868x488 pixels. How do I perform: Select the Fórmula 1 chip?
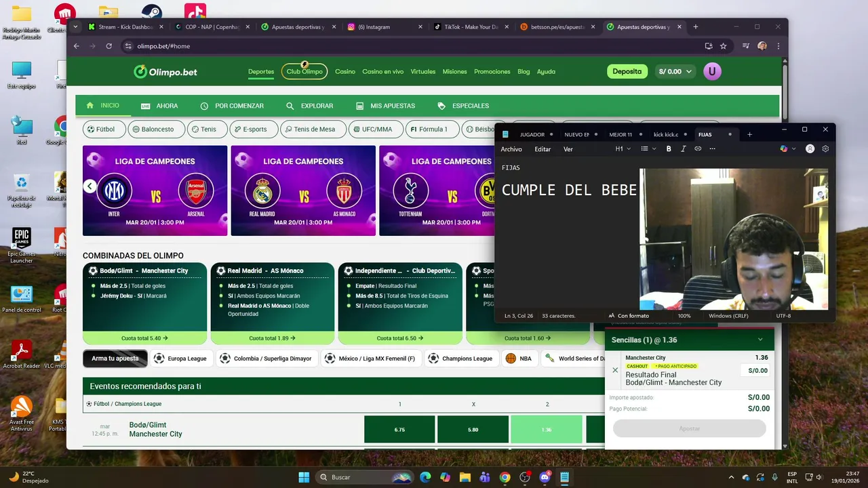(x=431, y=129)
